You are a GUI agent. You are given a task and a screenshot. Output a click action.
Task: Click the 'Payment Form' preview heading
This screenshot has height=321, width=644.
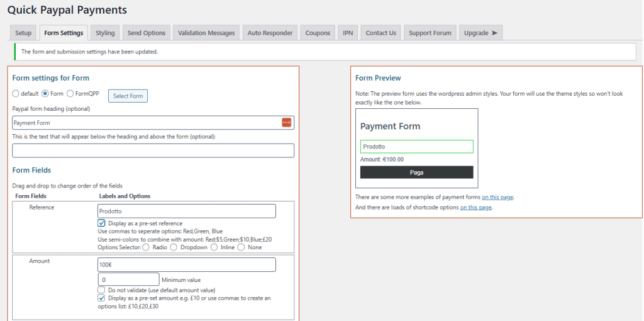390,126
